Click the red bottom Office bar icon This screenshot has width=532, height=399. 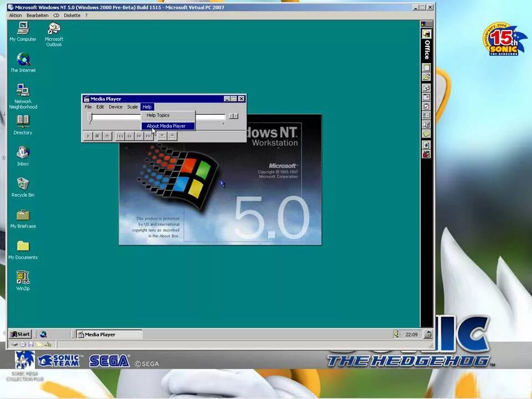click(427, 155)
